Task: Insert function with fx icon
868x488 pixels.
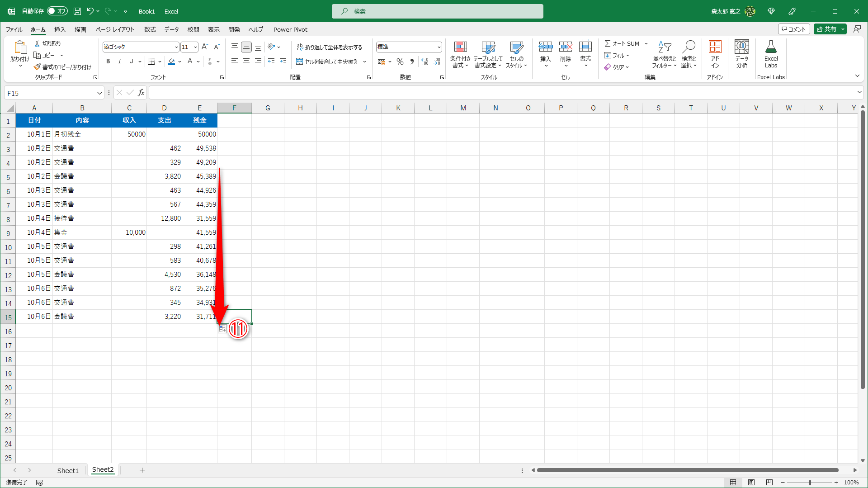Action: click(x=142, y=93)
